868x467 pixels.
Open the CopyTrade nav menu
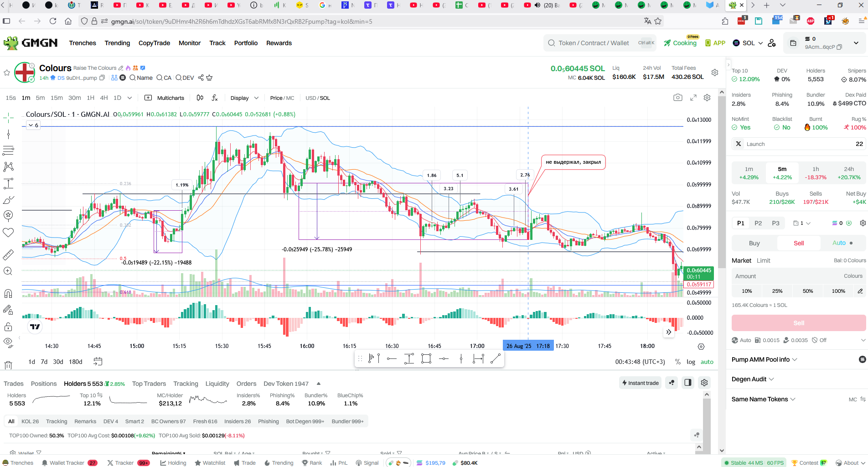point(154,43)
